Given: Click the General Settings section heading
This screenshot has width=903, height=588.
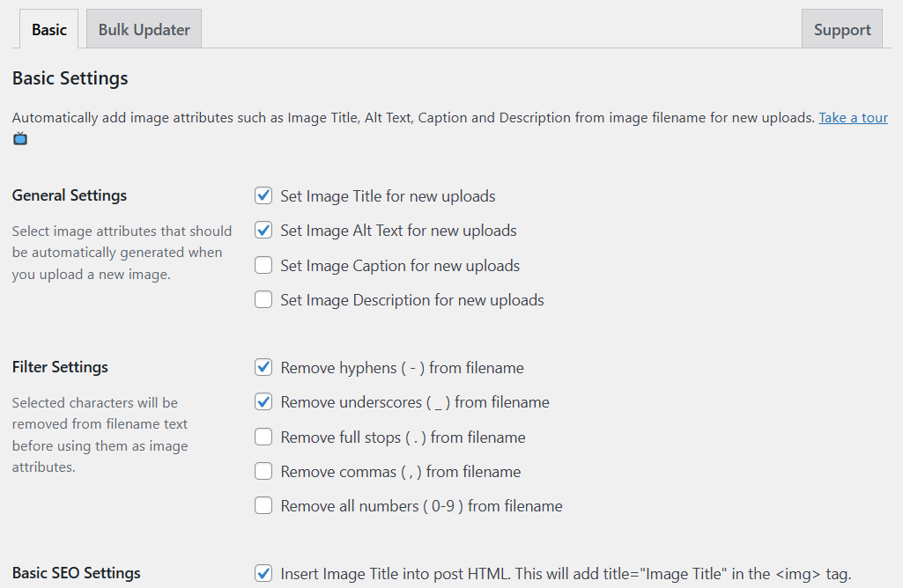Looking at the screenshot, I should [70, 195].
